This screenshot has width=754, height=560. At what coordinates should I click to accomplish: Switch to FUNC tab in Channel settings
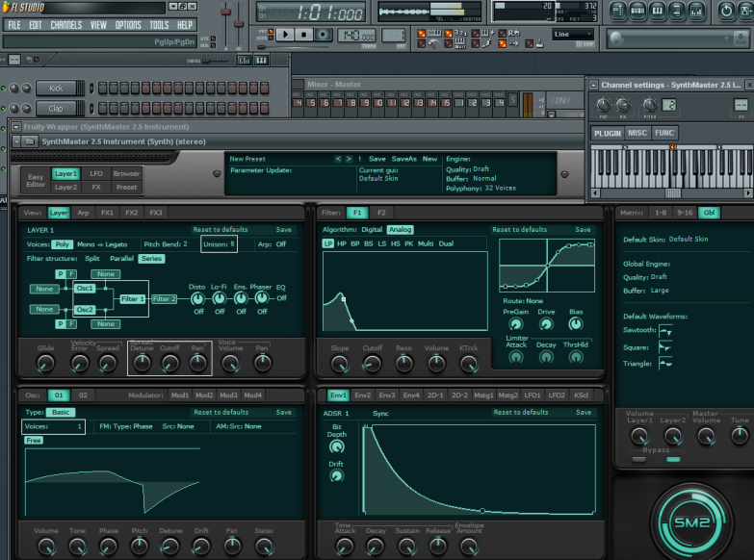point(664,133)
